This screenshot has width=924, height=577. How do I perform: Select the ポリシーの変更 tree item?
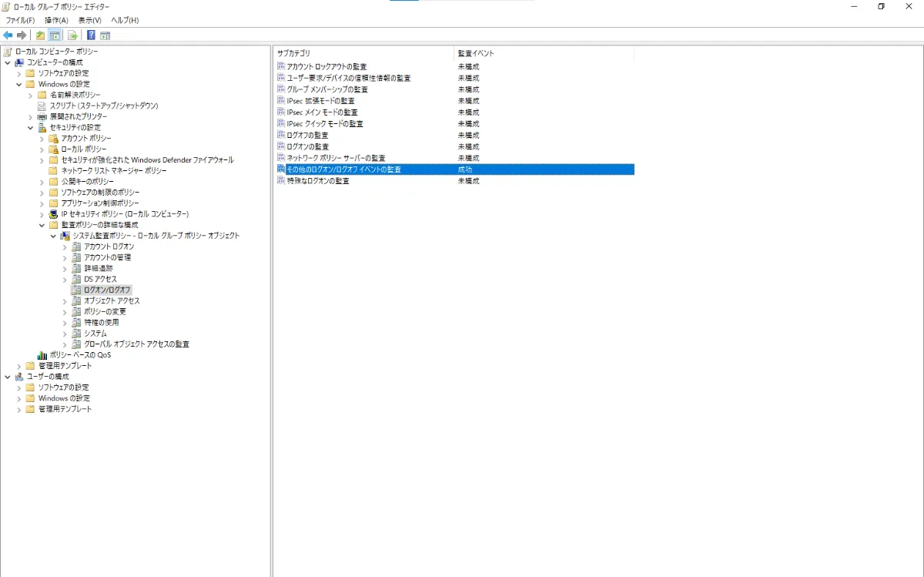105,312
